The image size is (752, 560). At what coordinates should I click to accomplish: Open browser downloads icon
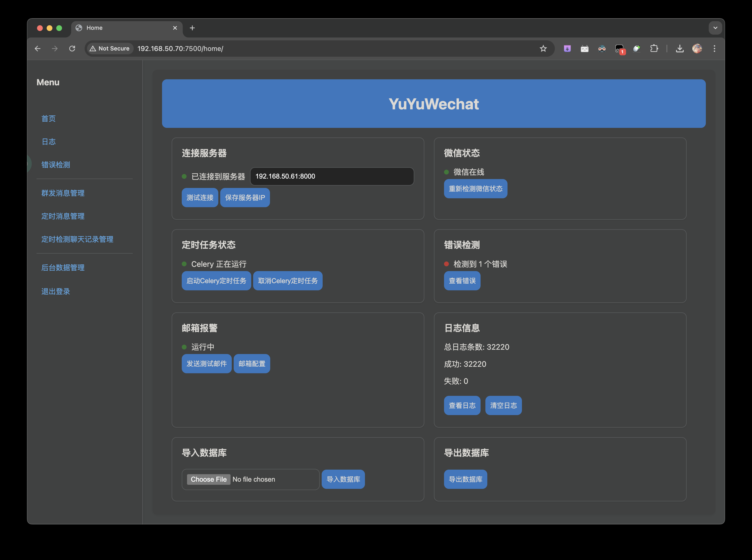[679, 49]
